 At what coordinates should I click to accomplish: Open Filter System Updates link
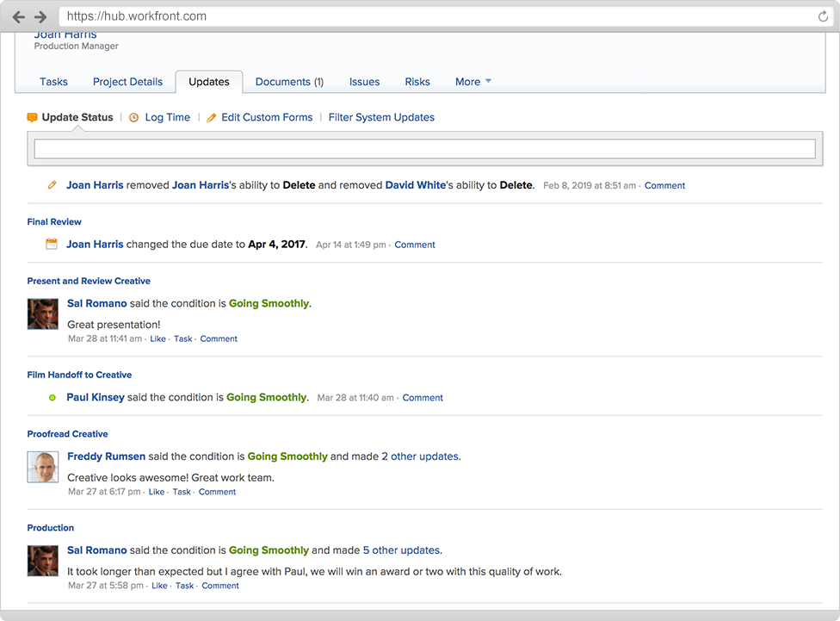[381, 117]
